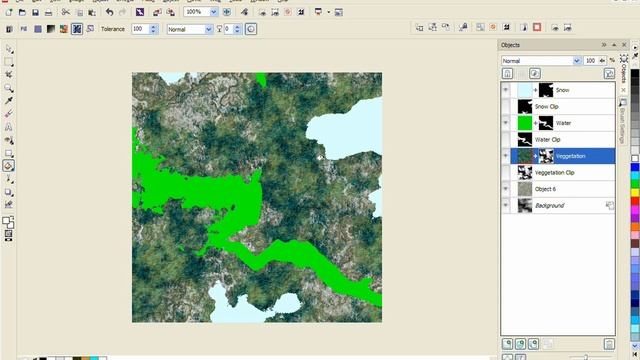
Task: Toggle the anti-aliasing circle button
Action: coord(251,29)
